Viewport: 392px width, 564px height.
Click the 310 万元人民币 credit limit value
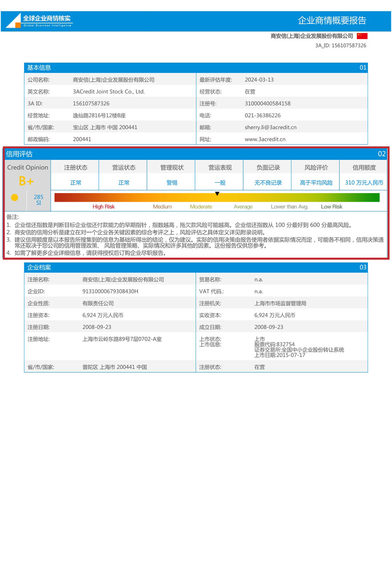364,183
